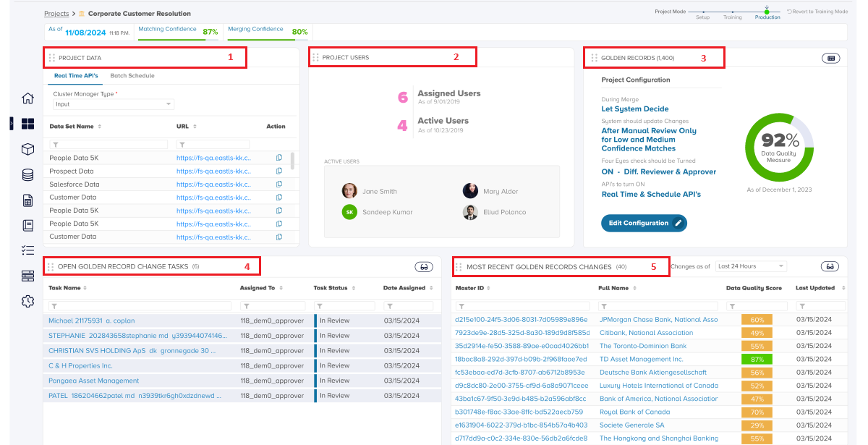This screenshot has width=868, height=445.
Task: Click the drag handle on Project Users panel
Action: click(x=315, y=57)
